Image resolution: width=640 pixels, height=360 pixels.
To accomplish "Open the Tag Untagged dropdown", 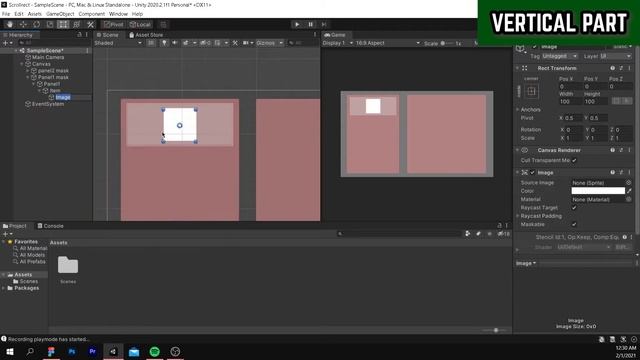I will click(x=560, y=56).
